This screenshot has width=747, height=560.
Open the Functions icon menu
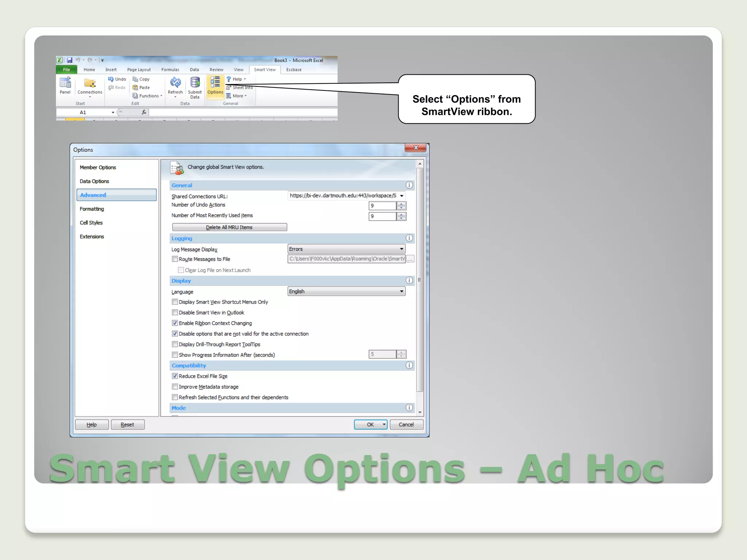(x=135, y=96)
